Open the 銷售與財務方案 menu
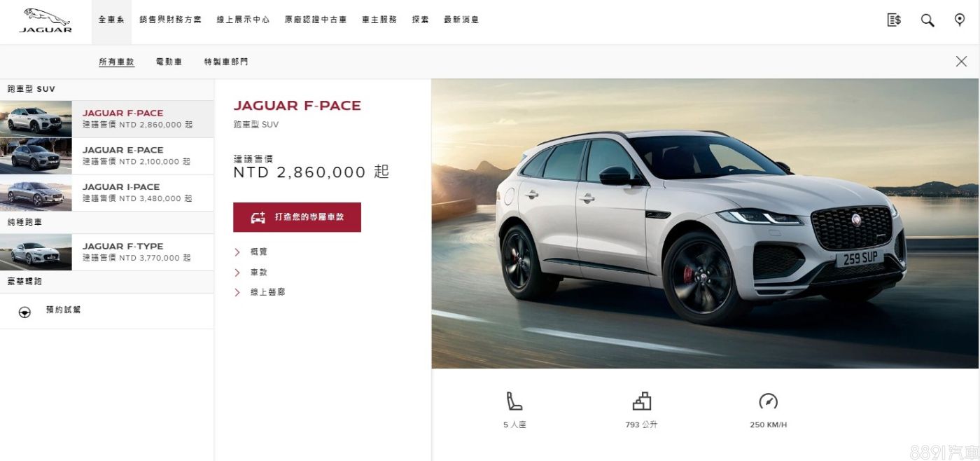Viewport: 980px width, 461px height. point(170,20)
